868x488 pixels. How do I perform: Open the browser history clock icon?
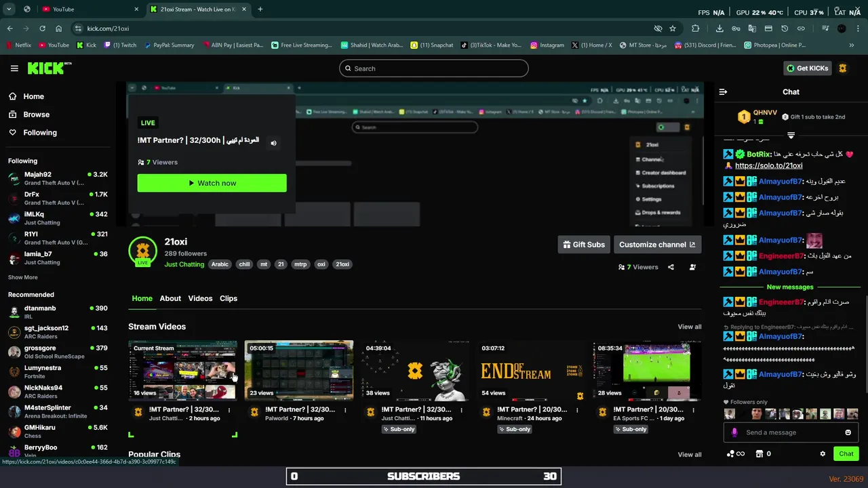785,28
